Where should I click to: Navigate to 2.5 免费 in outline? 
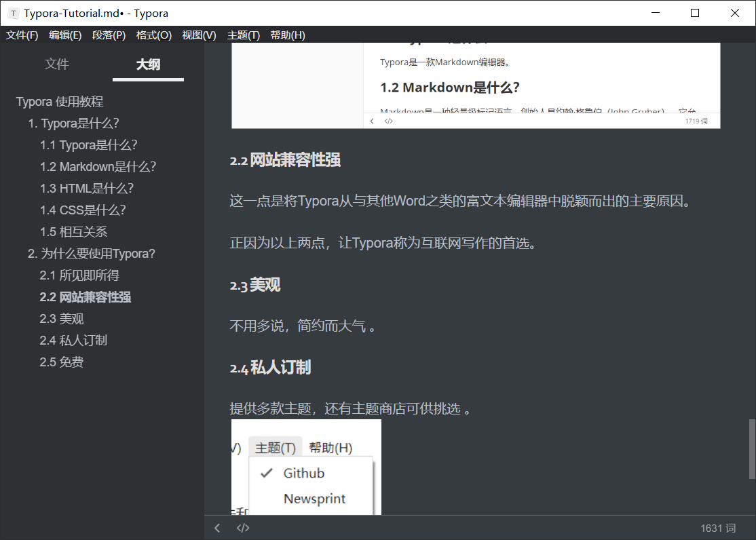pos(62,362)
